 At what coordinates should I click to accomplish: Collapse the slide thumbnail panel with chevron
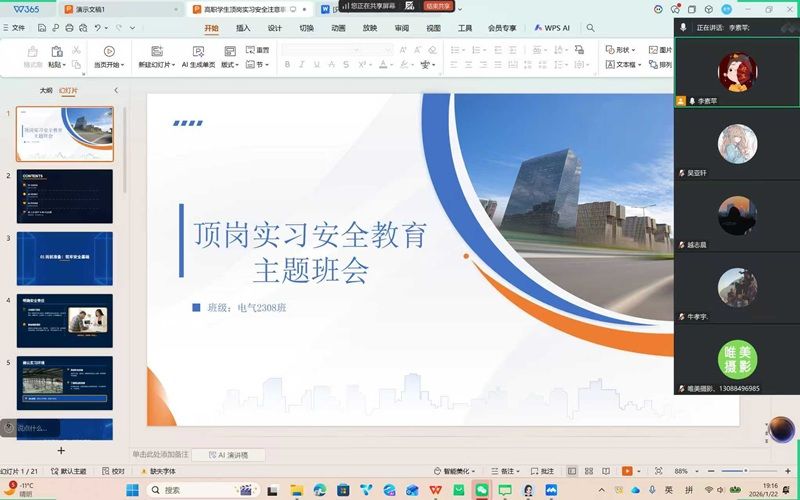[x=115, y=90]
